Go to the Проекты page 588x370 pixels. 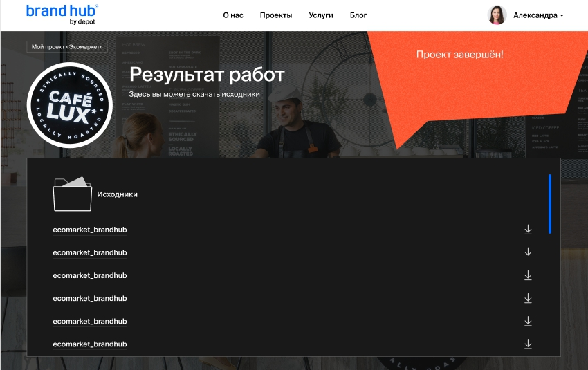click(x=276, y=15)
